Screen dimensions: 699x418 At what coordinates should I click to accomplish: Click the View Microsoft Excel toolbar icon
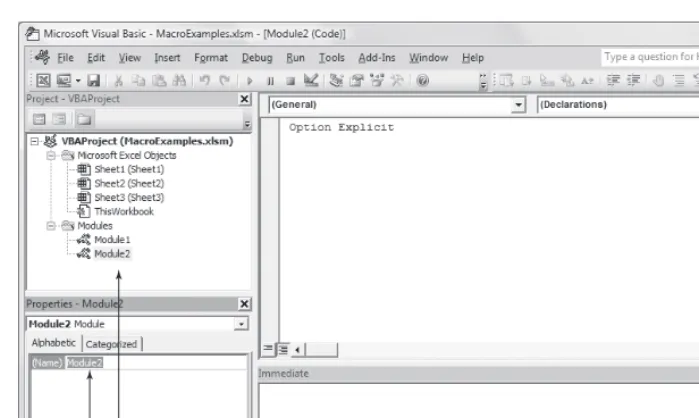point(43,81)
